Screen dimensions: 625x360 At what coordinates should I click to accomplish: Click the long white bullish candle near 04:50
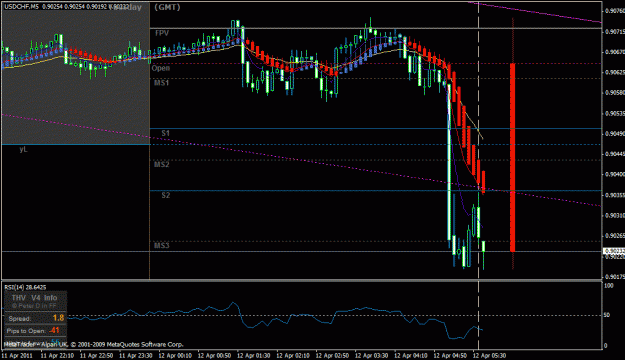pos(449,162)
